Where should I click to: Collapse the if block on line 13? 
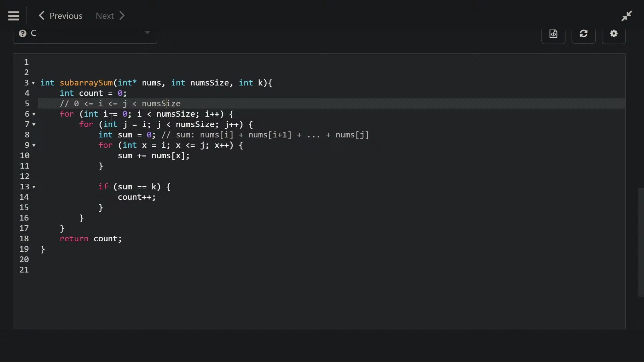tap(34, 187)
